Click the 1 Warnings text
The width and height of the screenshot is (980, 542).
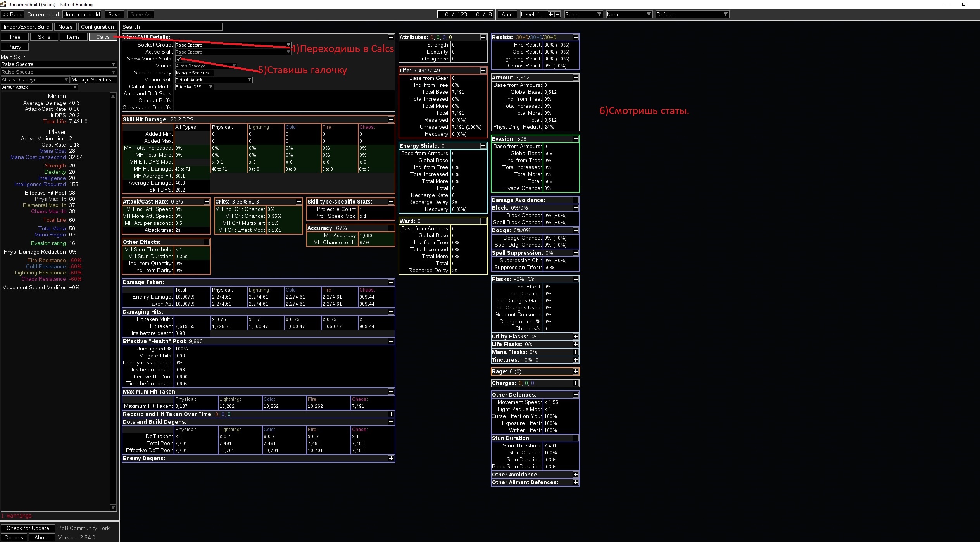click(x=16, y=516)
